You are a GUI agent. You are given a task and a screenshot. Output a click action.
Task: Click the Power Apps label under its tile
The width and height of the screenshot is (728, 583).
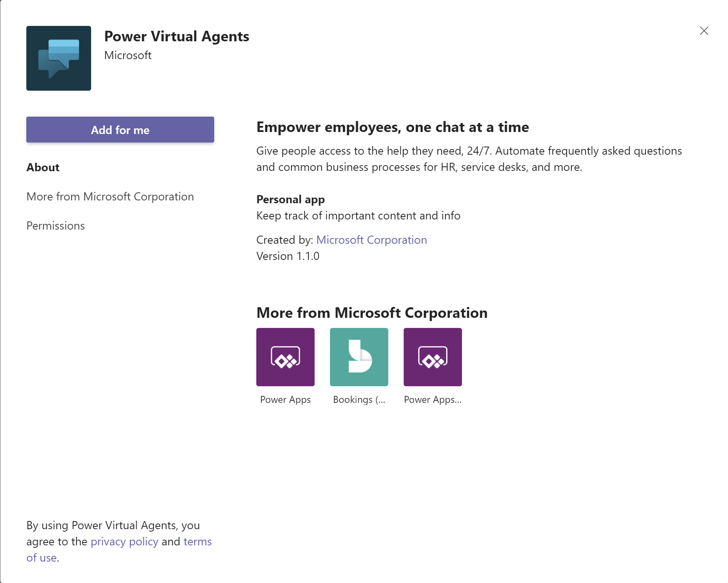tap(285, 400)
